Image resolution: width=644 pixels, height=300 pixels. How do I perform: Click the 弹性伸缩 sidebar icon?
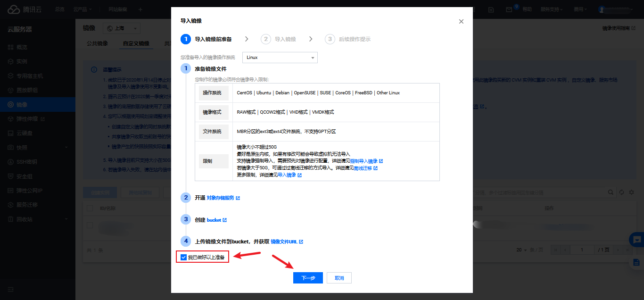[x=11, y=118]
